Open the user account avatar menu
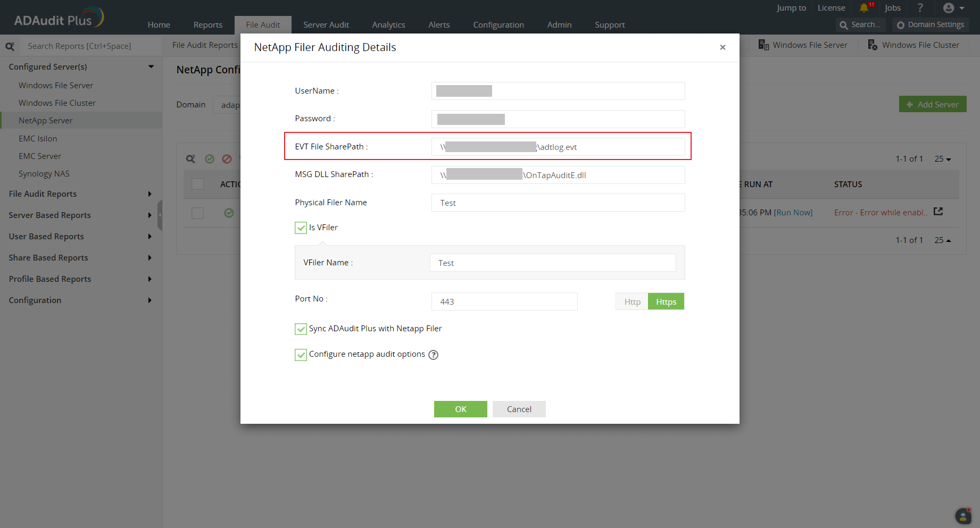This screenshot has height=528, width=980. [953, 8]
